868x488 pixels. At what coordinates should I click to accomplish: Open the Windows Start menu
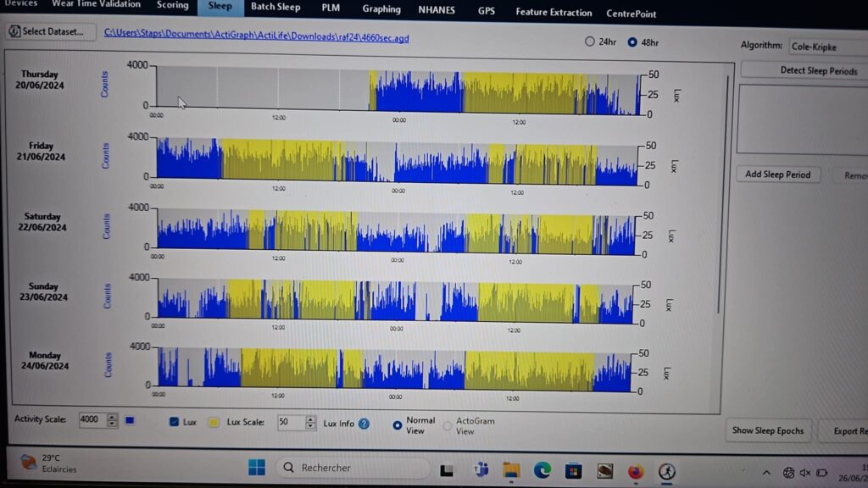pyautogui.click(x=257, y=468)
